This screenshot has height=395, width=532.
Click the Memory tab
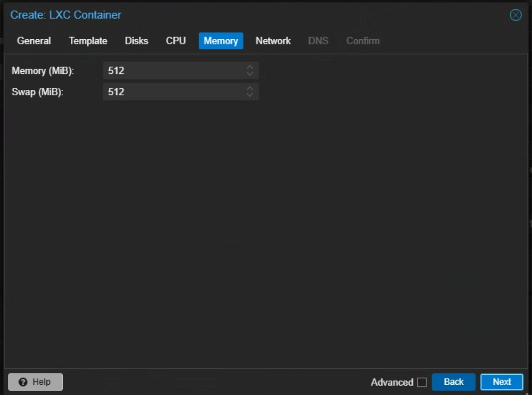click(221, 41)
